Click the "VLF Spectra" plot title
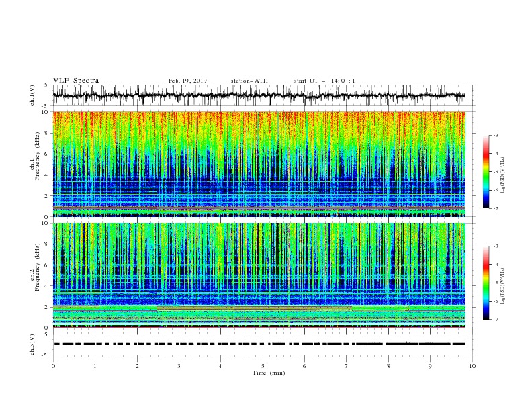Viewport: 532px width, 411px height. (x=76, y=81)
